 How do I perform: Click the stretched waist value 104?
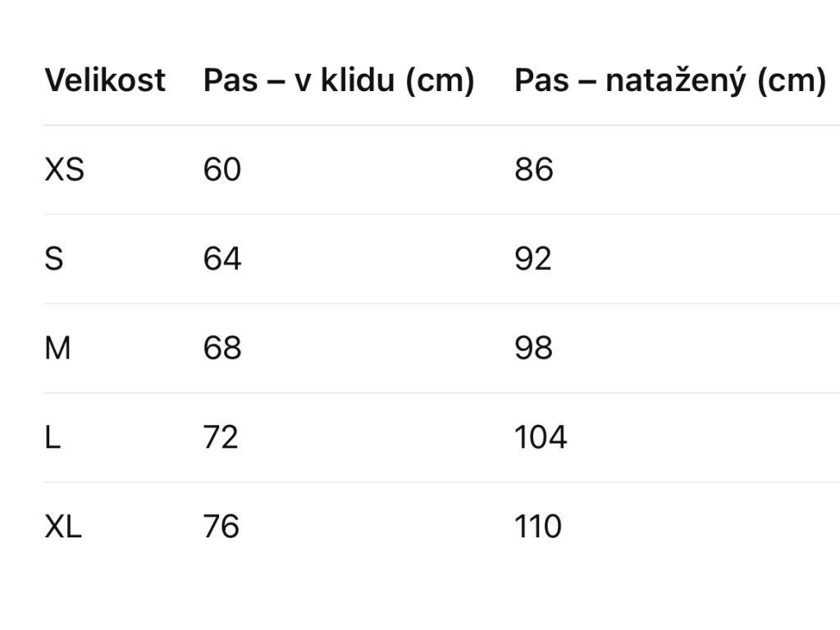coord(540,438)
